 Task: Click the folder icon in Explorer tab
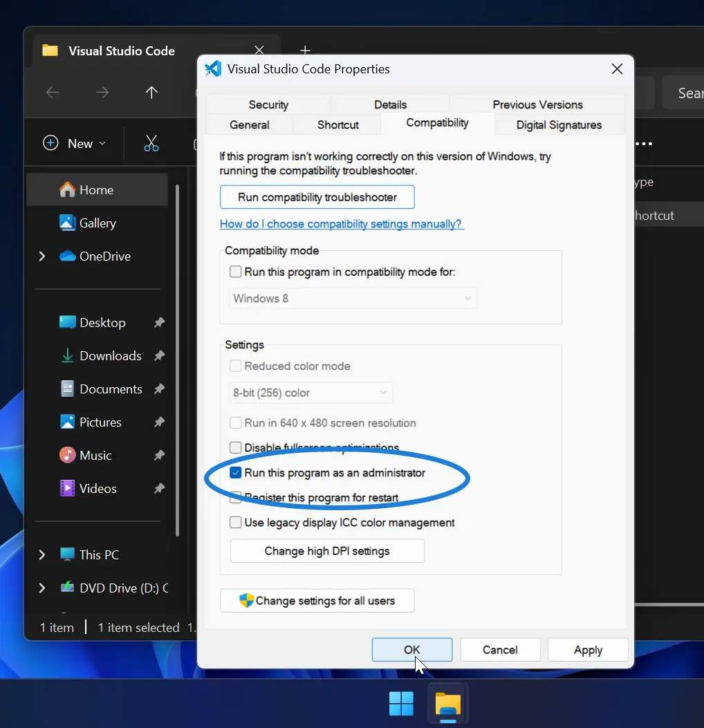coord(50,50)
